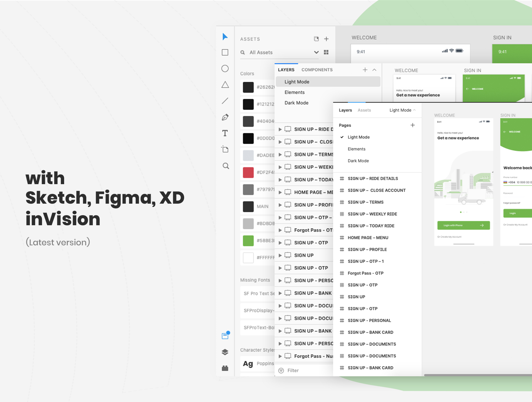Open the Light Mode page dropdown
This screenshot has width=532, height=402.
pos(402,110)
